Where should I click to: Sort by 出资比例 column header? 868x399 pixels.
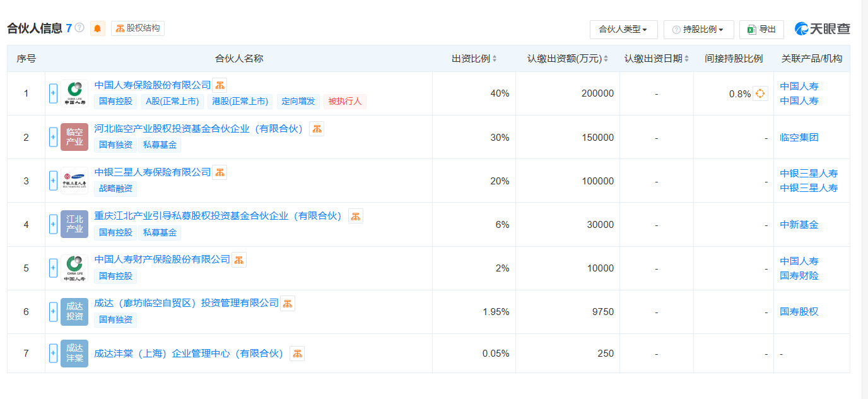tap(474, 59)
